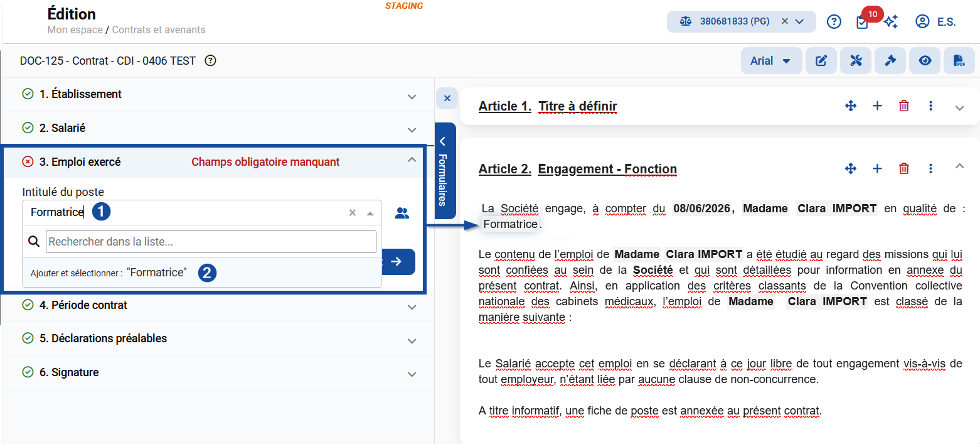Open Article 2 more options menu

pyautogui.click(x=931, y=168)
